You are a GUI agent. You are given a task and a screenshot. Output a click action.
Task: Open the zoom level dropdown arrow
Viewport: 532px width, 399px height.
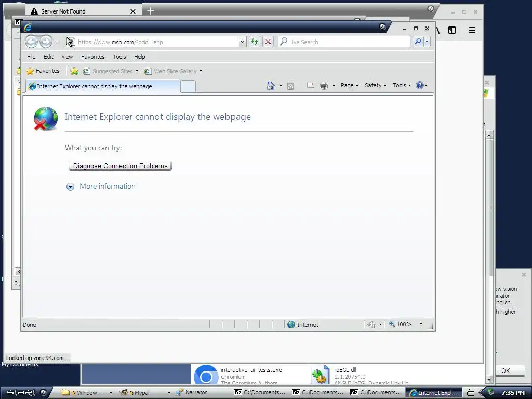point(421,324)
